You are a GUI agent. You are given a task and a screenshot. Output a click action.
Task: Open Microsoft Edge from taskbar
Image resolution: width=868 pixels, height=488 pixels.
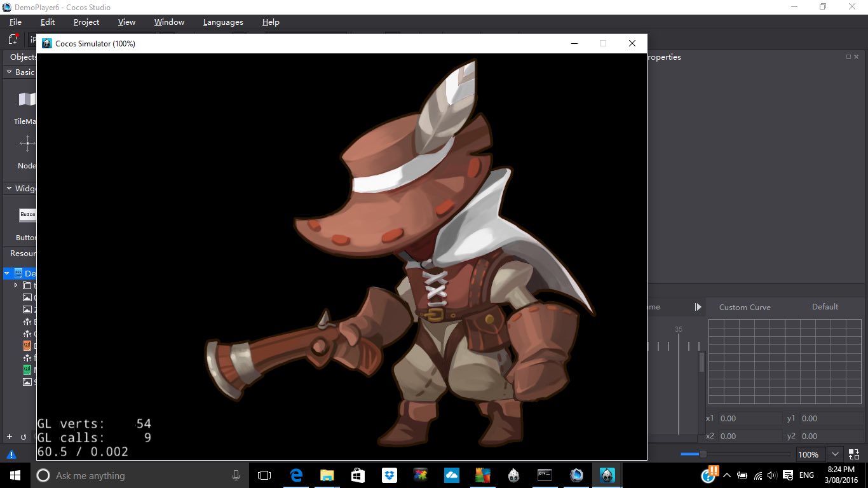pos(296,475)
